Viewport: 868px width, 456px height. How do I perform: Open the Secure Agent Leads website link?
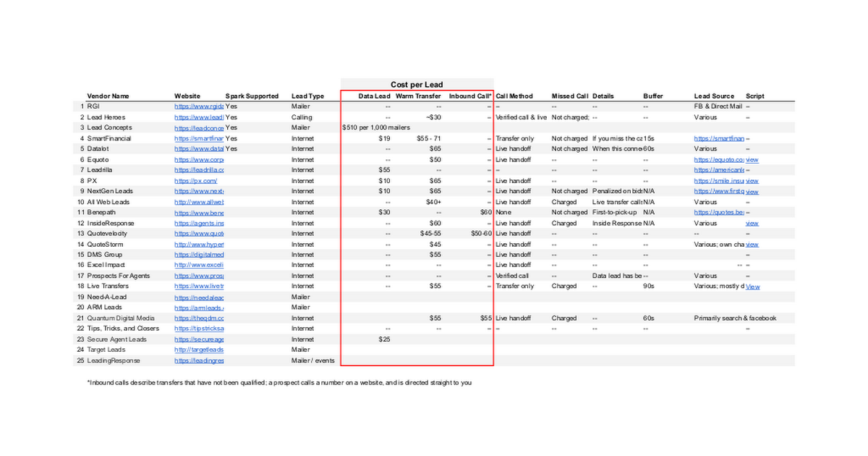199,339
